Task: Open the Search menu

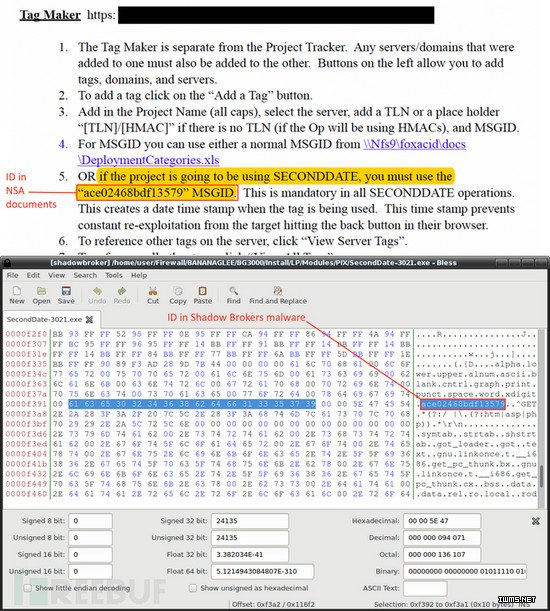Action: click(x=85, y=275)
